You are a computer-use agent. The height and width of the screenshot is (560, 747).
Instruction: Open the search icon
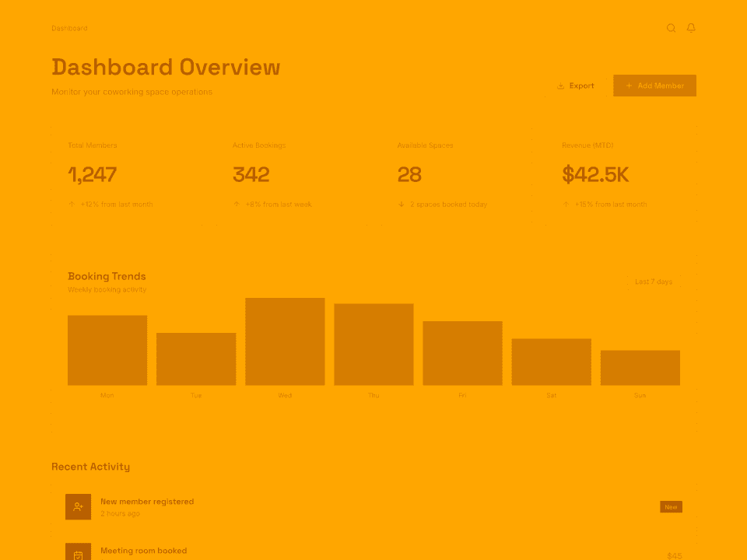[x=671, y=28]
